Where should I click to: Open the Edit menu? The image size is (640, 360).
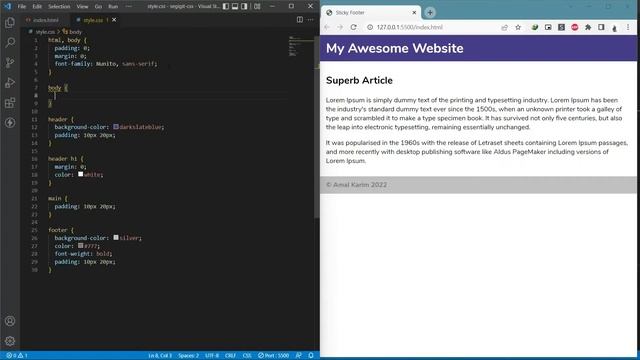coord(37,6)
